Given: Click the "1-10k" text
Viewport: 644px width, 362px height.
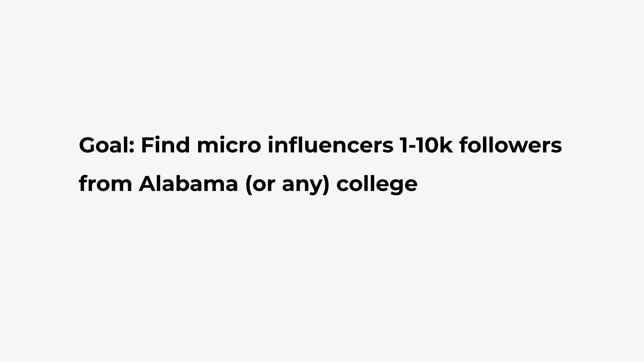Looking at the screenshot, I should [x=426, y=145].
